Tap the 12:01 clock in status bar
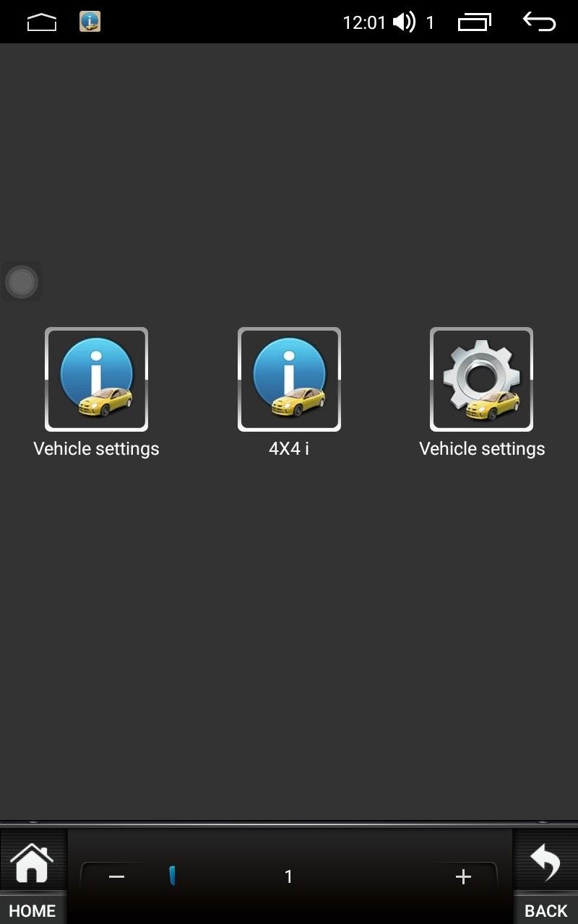Viewport: 578px width, 924px height. click(x=364, y=23)
